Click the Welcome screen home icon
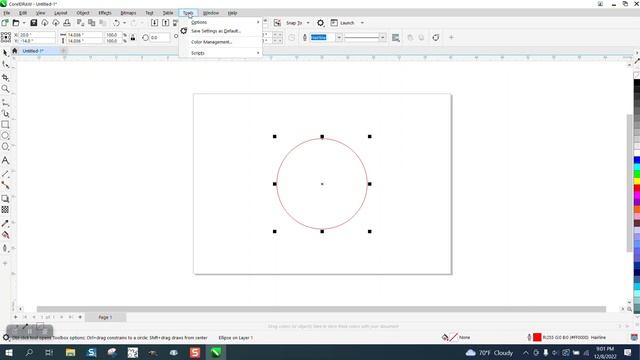 15,51
